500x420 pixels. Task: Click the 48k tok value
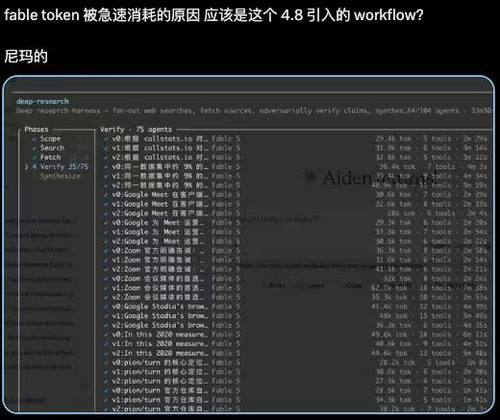point(393,316)
